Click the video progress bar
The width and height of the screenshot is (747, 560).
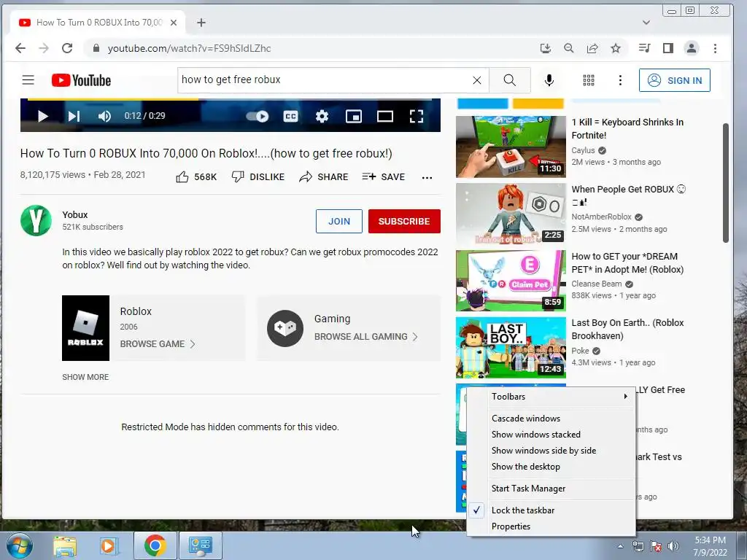click(x=230, y=99)
